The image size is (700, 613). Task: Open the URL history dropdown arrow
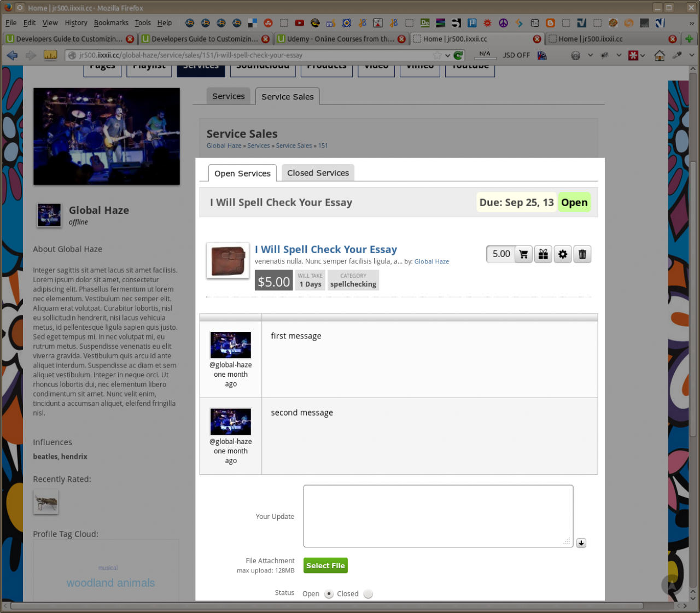point(447,55)
